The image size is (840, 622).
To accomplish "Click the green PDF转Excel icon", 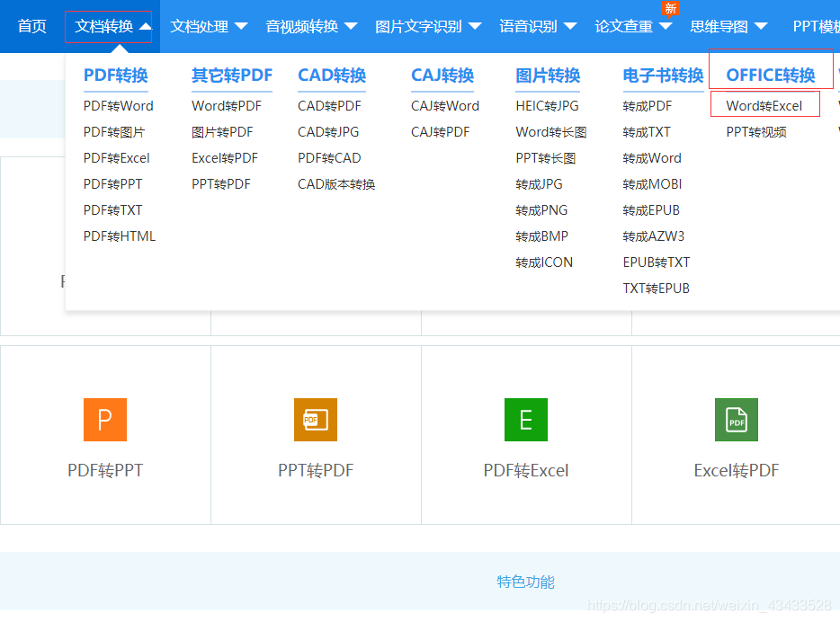I will tap(526, 420).
